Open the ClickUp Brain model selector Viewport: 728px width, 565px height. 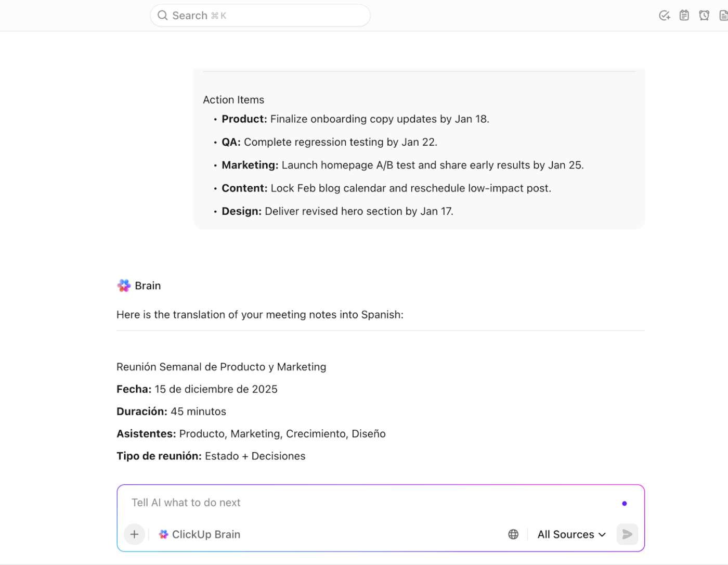199,534
